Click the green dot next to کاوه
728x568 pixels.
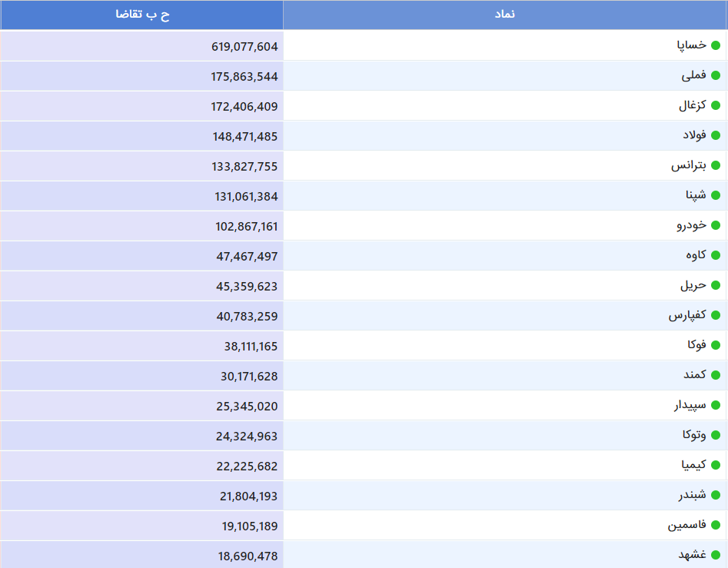[715, 255]
